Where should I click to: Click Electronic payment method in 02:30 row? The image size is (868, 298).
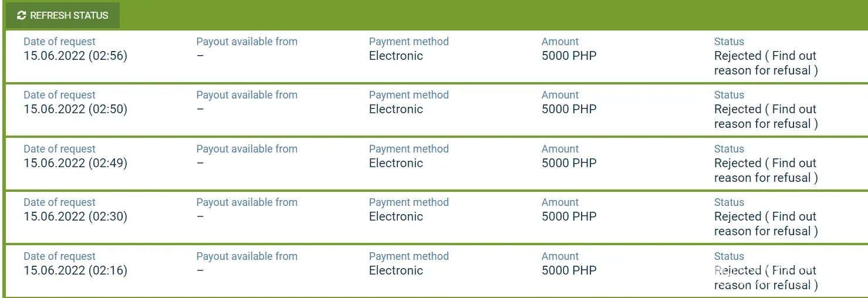click(396, 217)
